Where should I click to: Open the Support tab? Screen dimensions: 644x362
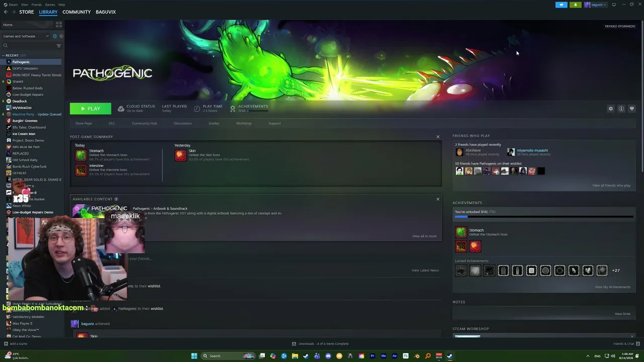tap(275, 123)
